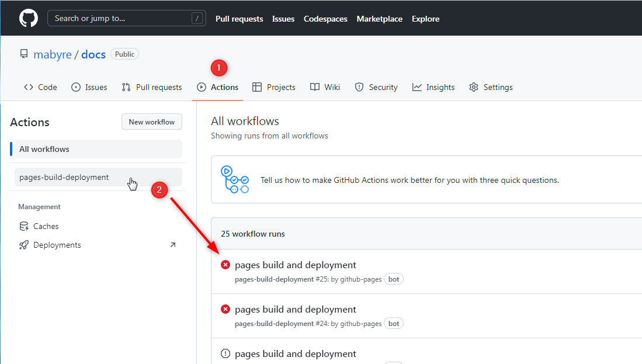Select pages-build-deployment workflow in sidebar
The width and height of the screenshot is (642, 364).
pyautogui.click(x=98, y=177)
